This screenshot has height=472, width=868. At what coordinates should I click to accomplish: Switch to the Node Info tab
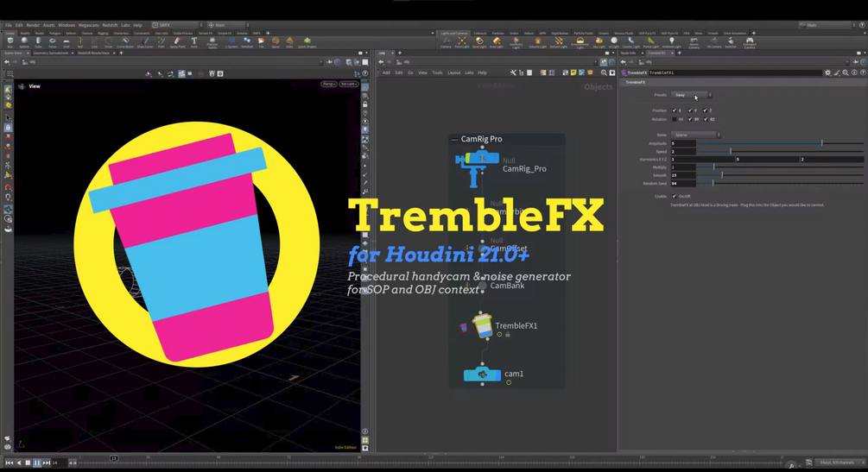tap(628, 53)
